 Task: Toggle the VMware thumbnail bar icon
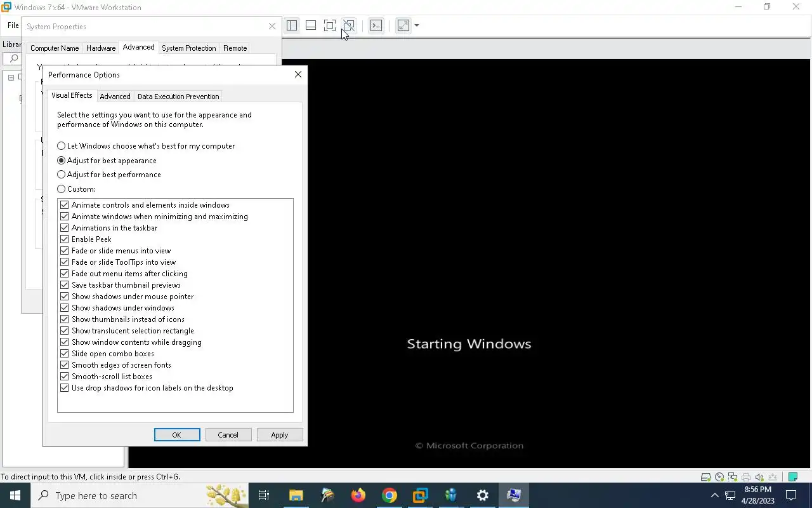tap(311, 25)
